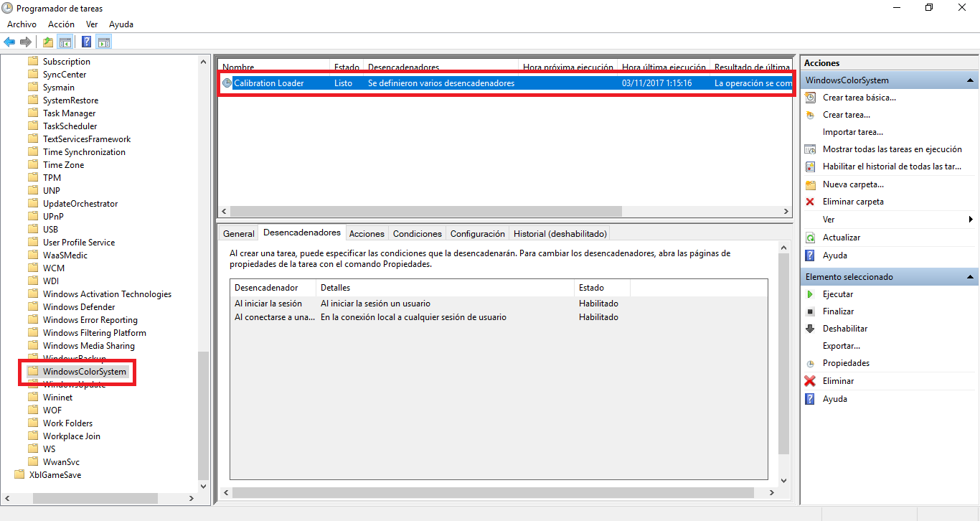Open the Archivo menu
The image size is (980, 521).
22,24
